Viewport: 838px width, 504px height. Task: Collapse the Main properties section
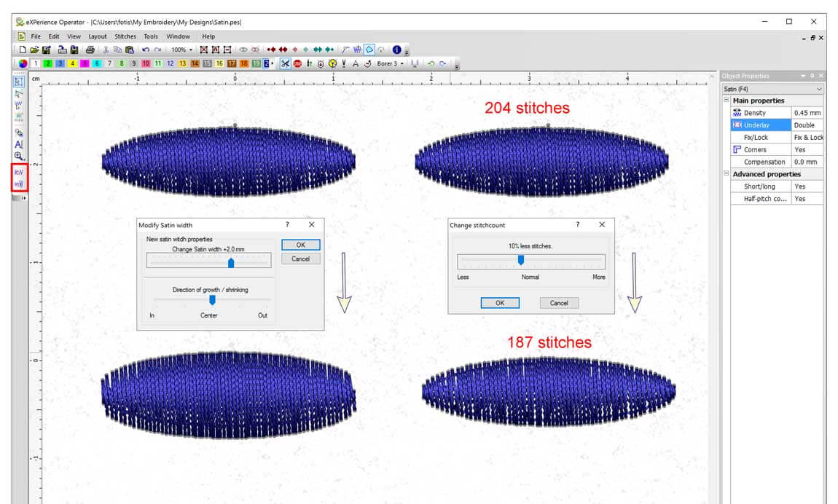pyautogui.click(x=725, y=100)
